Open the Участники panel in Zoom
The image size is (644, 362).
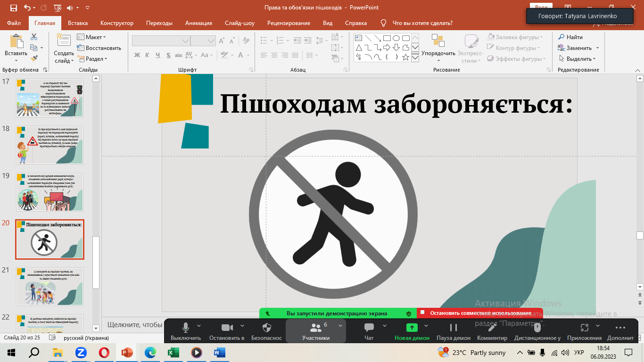(x=315, y=331)
